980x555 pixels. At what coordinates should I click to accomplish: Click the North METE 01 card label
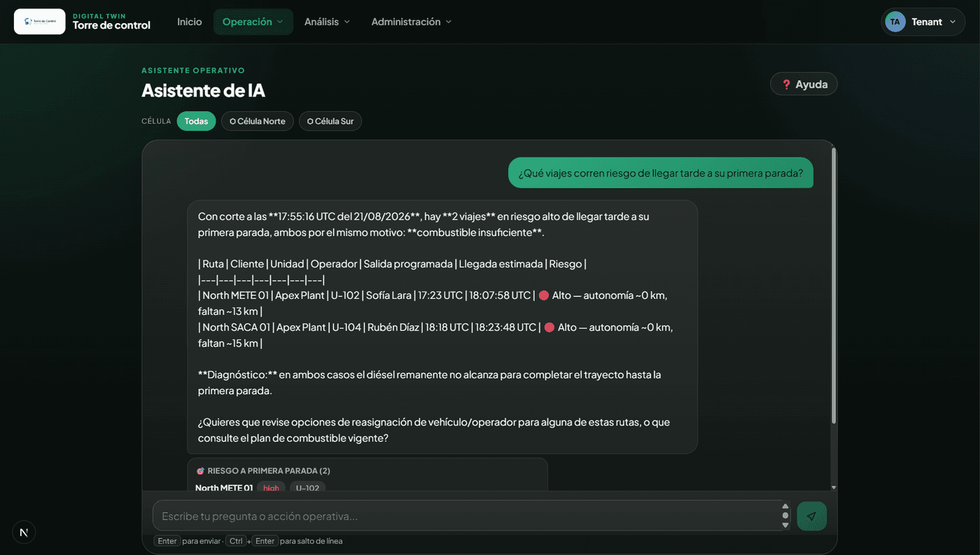(x=224, y=488)
